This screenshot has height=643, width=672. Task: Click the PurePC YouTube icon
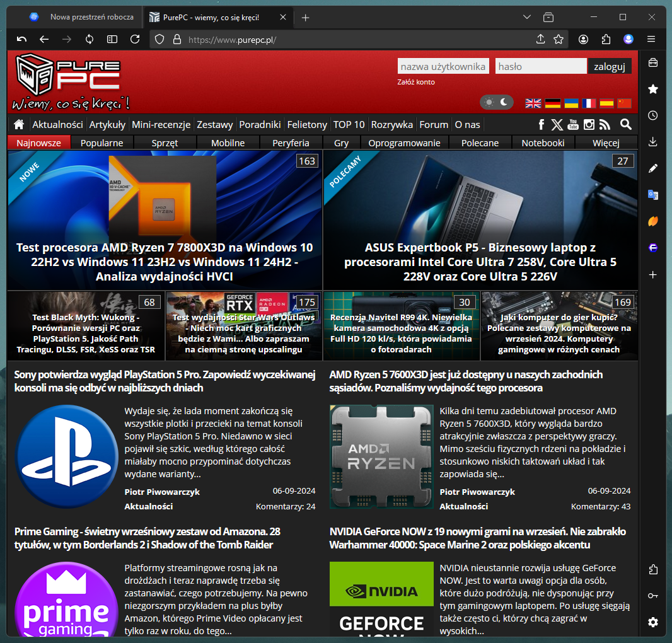[573, 124]
